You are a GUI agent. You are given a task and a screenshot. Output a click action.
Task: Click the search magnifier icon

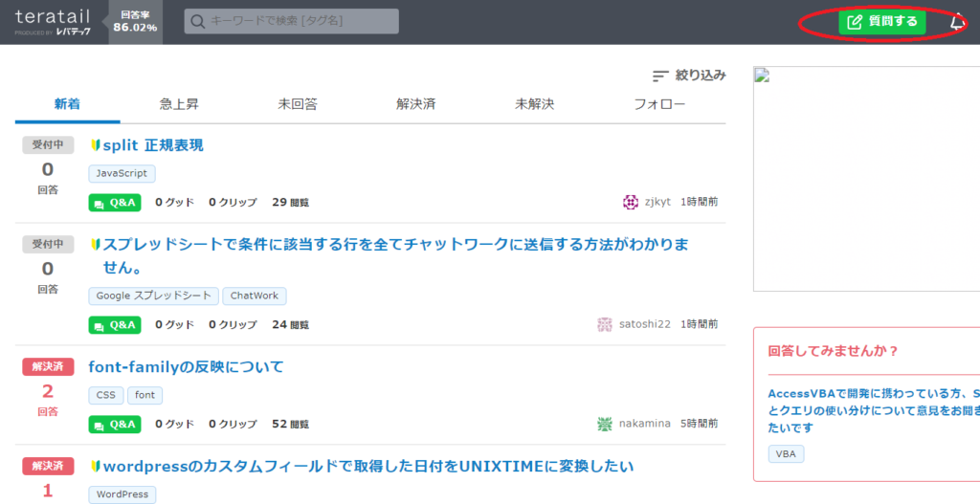(196, 22)
